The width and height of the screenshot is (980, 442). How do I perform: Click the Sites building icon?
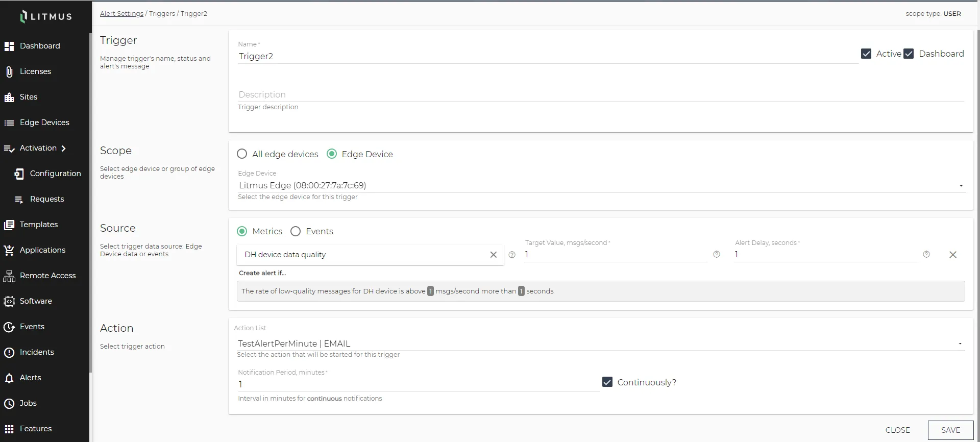coord(9,97)
